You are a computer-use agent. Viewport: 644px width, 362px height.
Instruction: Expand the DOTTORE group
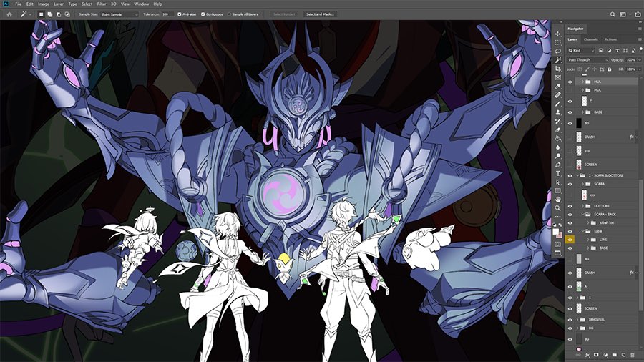[x=582, y=206]
